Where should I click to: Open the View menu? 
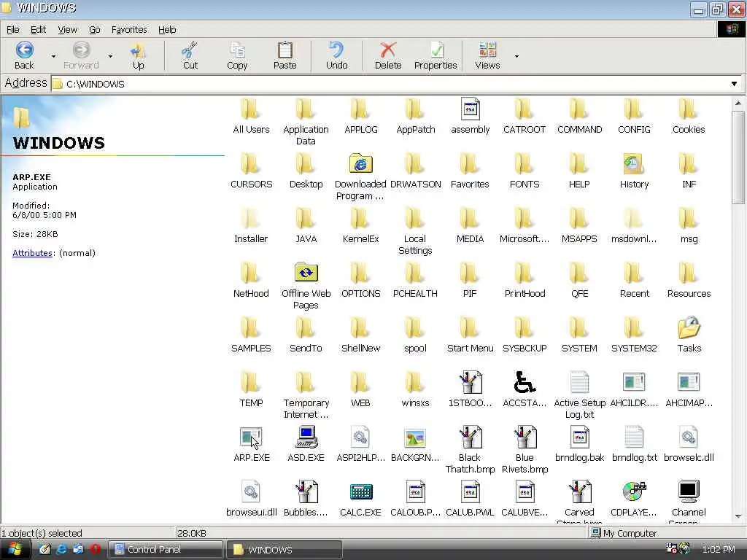[x=67, y=29]
